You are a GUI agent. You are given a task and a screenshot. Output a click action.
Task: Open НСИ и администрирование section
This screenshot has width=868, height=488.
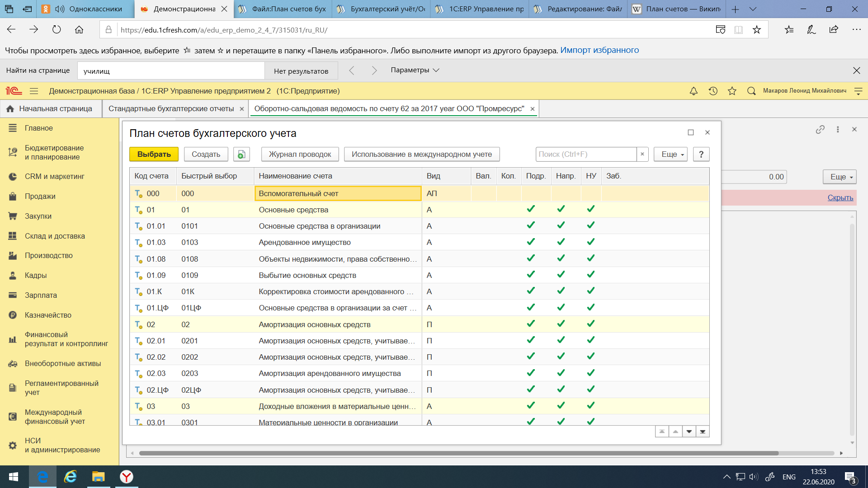62,445
